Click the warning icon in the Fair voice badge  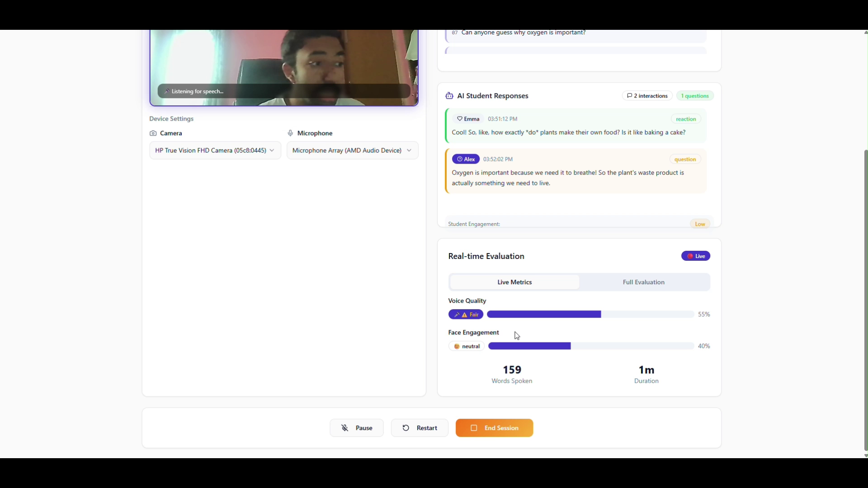point(464,315)
